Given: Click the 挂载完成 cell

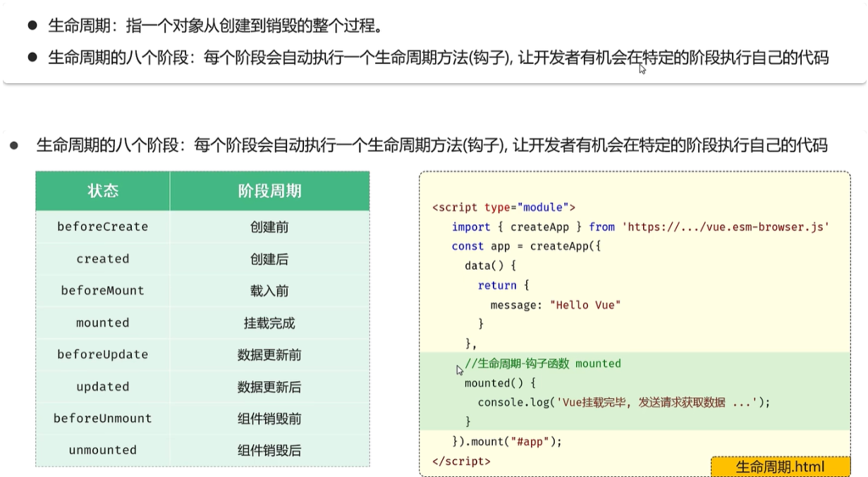Looking at the screenshot, I should [x=269, y=323].
